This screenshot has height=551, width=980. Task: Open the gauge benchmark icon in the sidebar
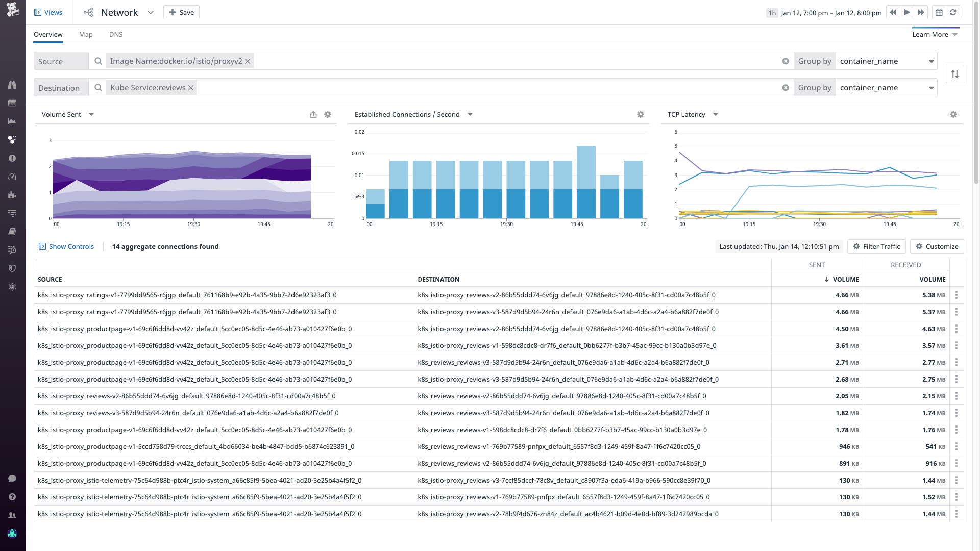12,177
